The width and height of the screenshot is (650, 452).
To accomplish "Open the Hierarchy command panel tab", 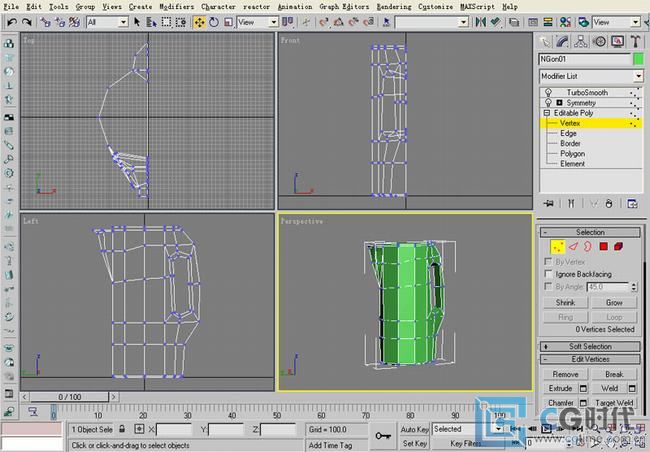I will pos(581,41).
